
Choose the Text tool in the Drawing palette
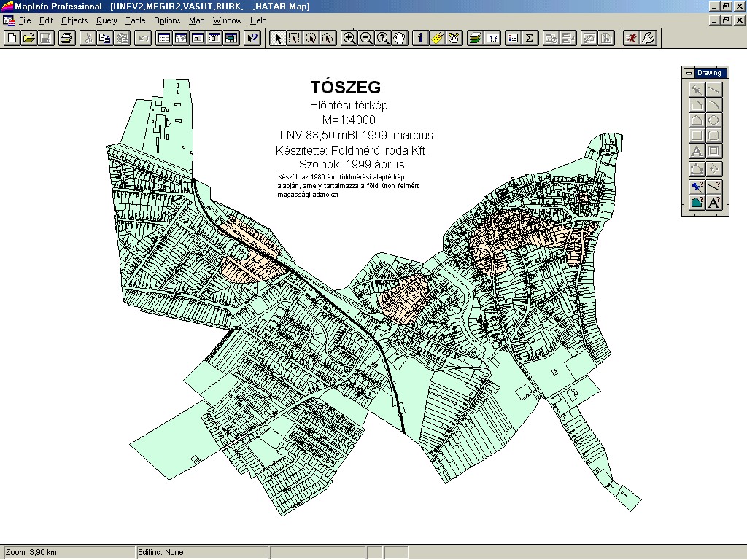point(697,151)
